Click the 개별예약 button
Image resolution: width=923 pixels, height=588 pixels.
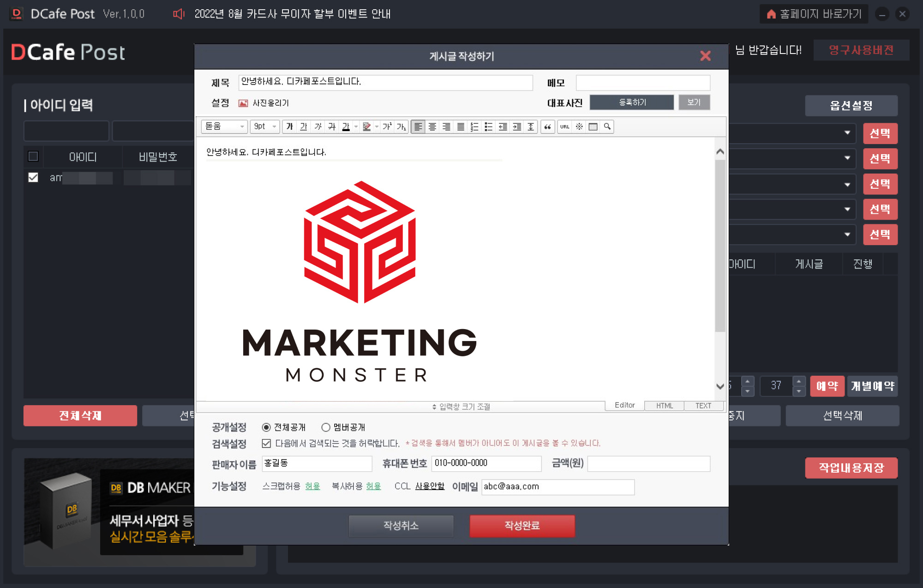(x=872, y=386)
